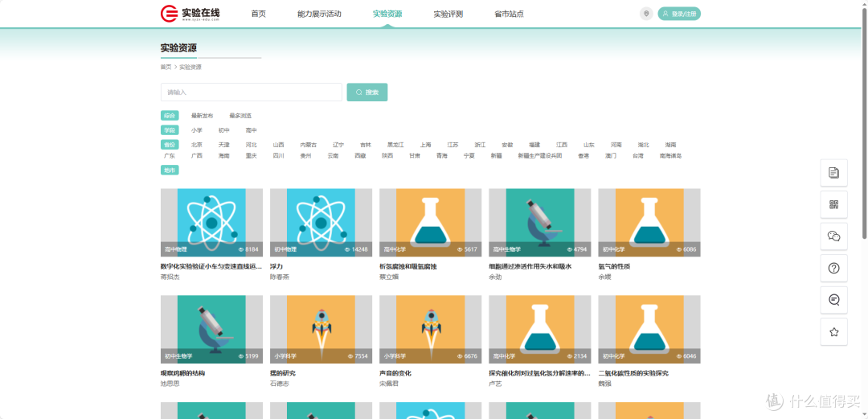Filter province by 浙江

480,145
